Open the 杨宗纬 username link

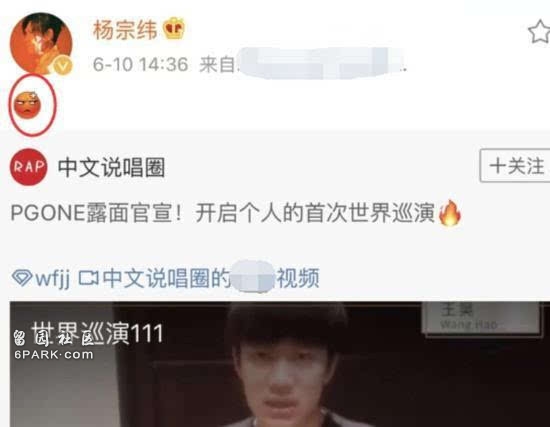click(125, 29)
